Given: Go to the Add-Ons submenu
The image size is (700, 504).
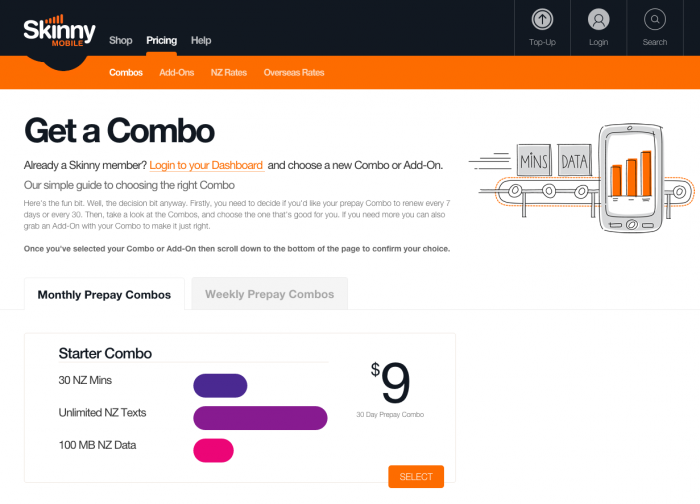Looking at the screenshot, I should pyautogui.click(x=177, y=73).
